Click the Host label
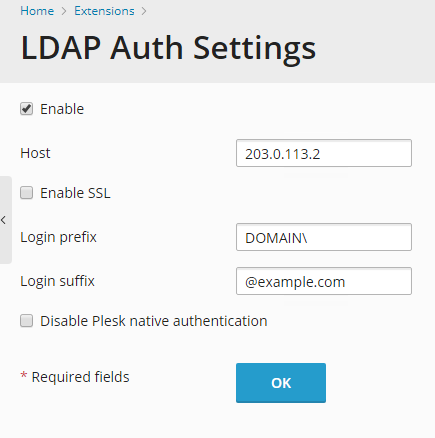Viewport: 435px width, 438px height. click(35, 153)
